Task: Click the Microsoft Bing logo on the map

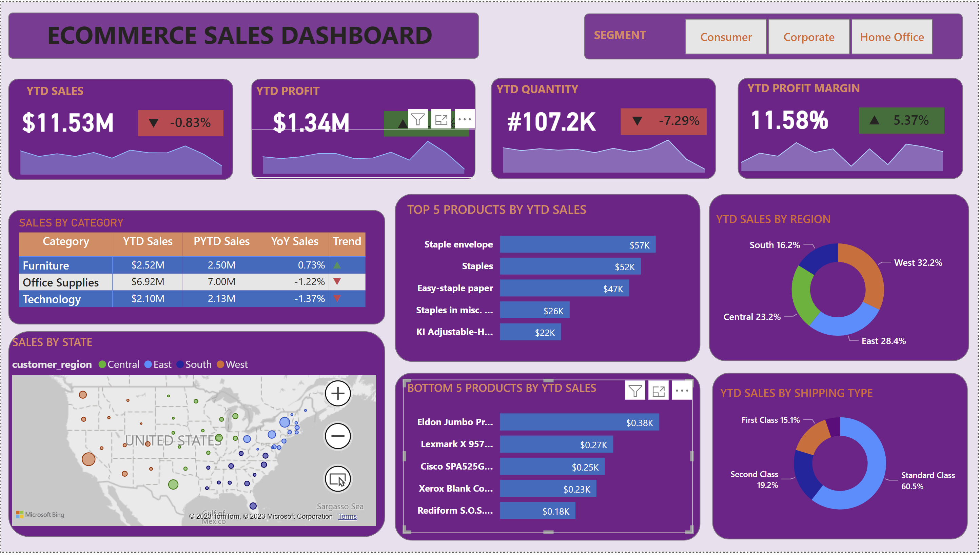Action: pos(40,514)
